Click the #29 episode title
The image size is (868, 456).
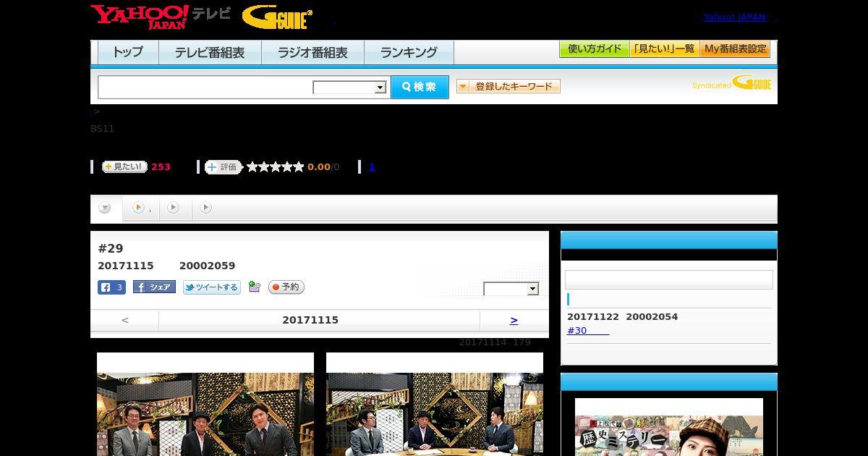(x=111, y=248)
